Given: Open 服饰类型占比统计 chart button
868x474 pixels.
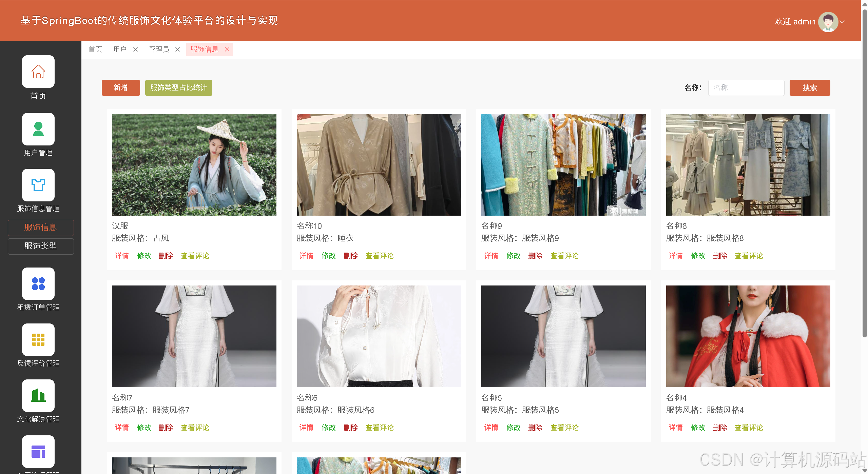Looking at the screenshot, I should [178, 88].
